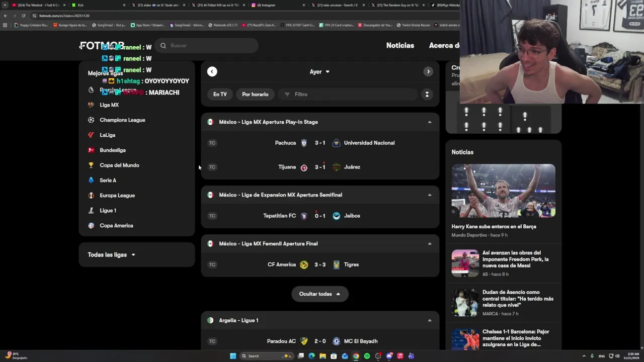644x362 pixels.
Task: Collapse the Liga MX Apertura Play-In Stage section
Action: [430, 122]
